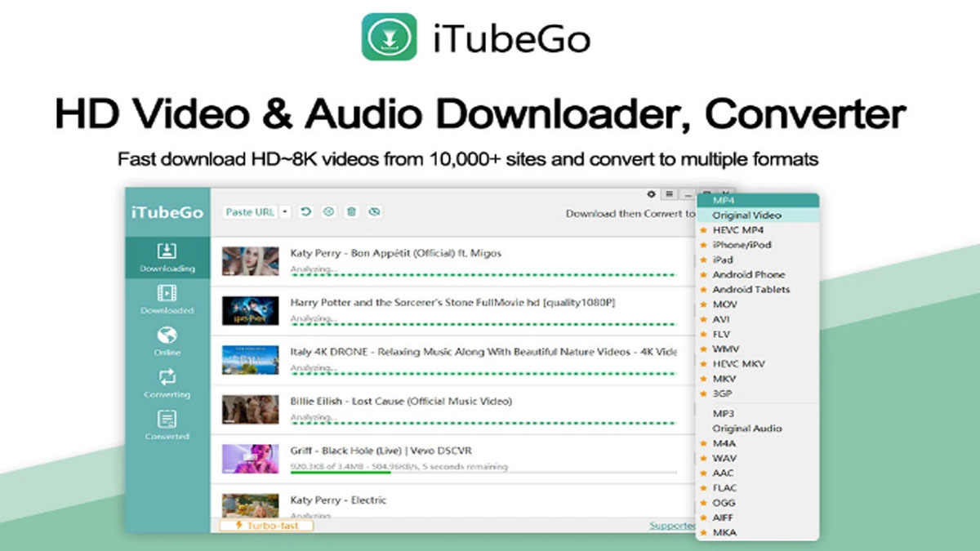Screen dimensions: 980x551
Task: Click the Harry Potter dotted progress bar
Action: tap(483, 324)
